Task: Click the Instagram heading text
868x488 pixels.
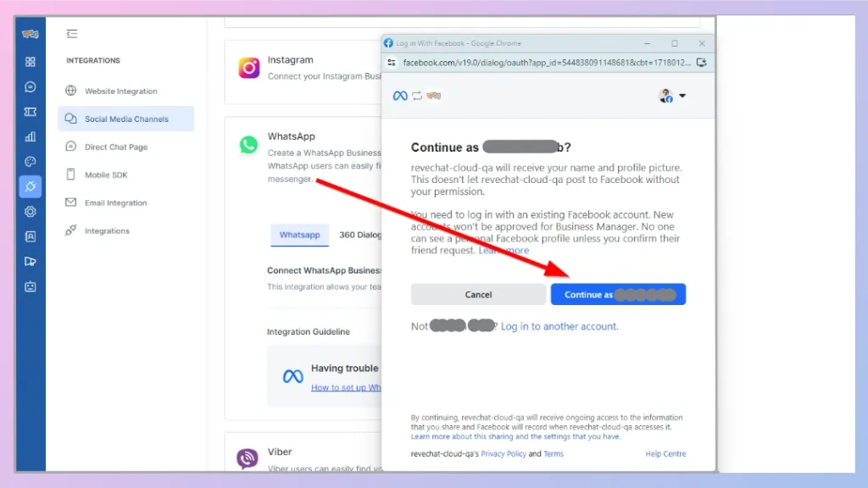Action: pos(290,60)
